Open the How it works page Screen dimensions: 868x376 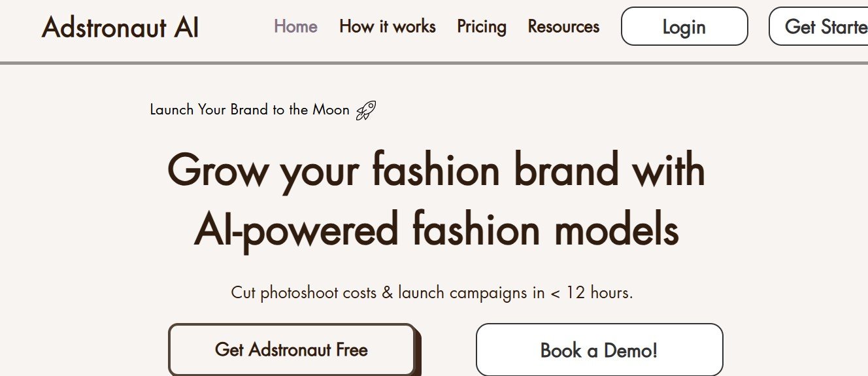[387, 27]
